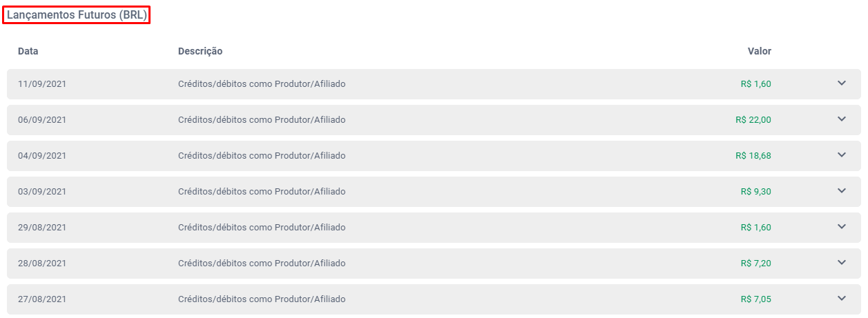
Task: Select the R$ 9,30 amount
Action: click(x=755, y=192)
